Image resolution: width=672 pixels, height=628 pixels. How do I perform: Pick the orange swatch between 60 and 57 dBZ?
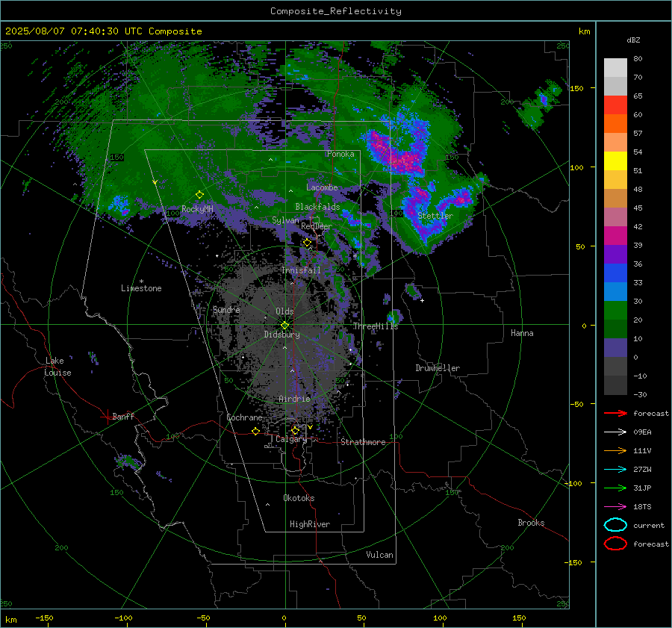(615, 124)
